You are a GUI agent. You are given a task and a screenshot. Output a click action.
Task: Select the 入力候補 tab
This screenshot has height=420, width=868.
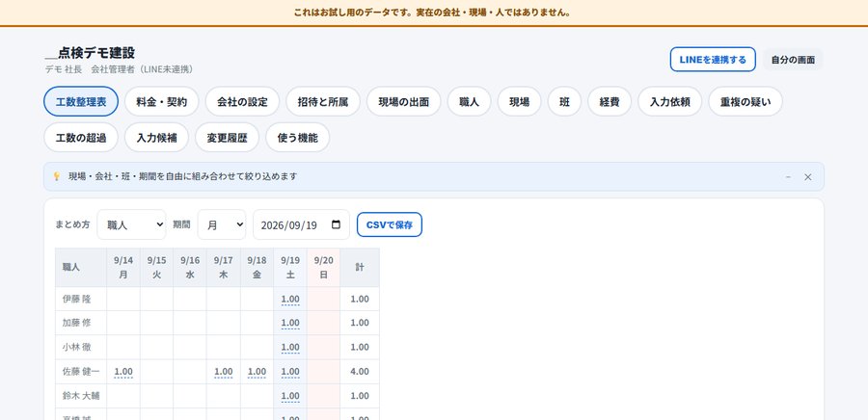tap(156, 138)
